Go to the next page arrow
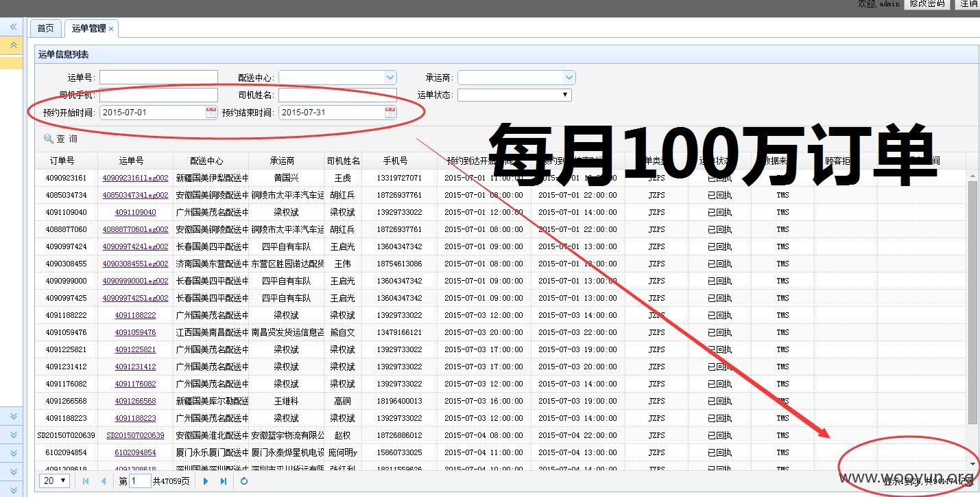This screenshot has height=497, width=980. [206, 481]
